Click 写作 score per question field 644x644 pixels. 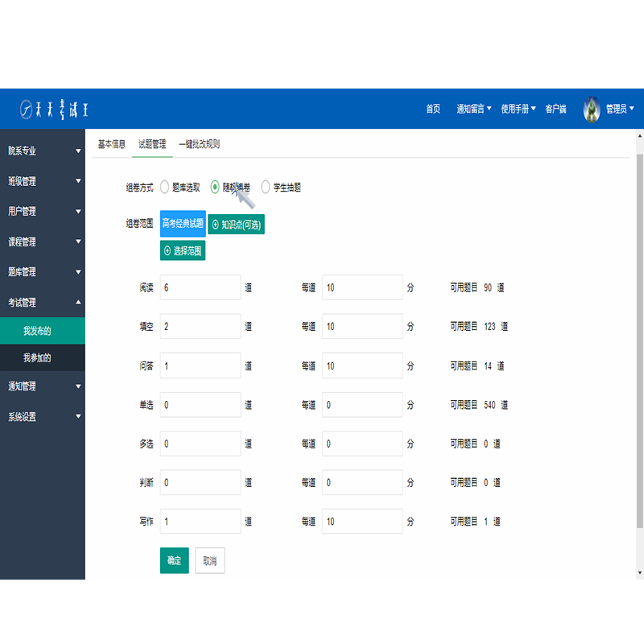(x=362, y=521)
